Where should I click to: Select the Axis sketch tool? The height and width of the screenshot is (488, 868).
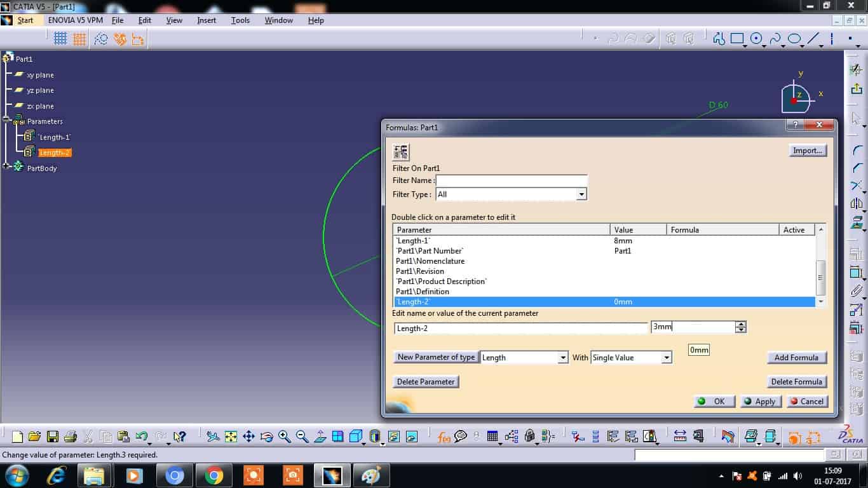point(832,39)
